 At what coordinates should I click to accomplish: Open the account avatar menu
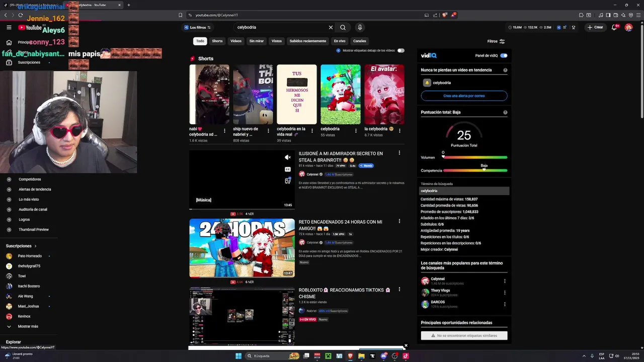(628, 27)
